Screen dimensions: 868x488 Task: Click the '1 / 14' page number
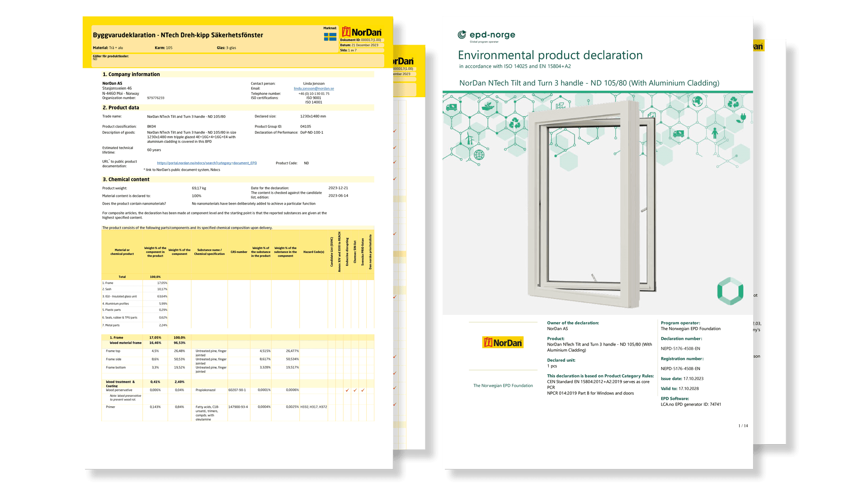(743, 426)
